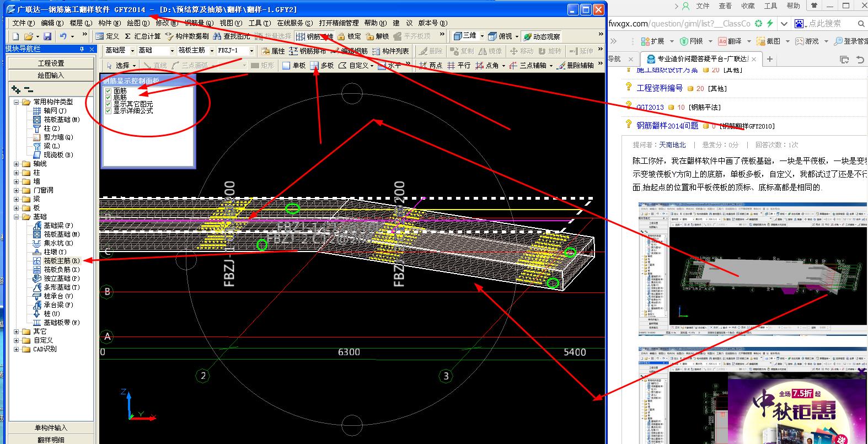The height and width of the screenshot is (444, 868).
Task: Toggle 钢筋三维 rebar 3D view
Action: (x=315, y=36)
